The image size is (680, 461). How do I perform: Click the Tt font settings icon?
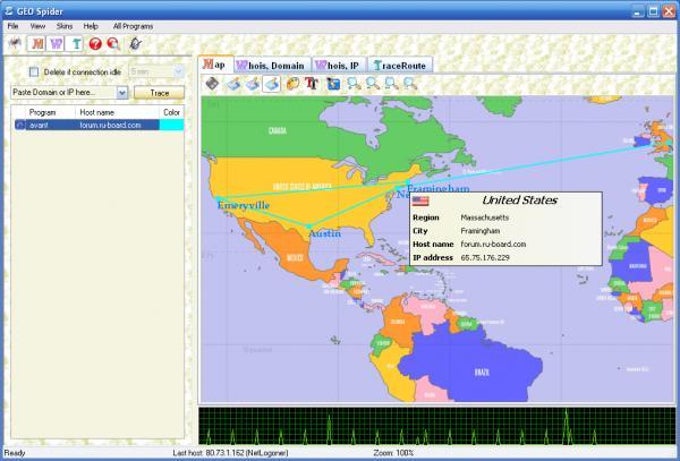tap(311, 83)
